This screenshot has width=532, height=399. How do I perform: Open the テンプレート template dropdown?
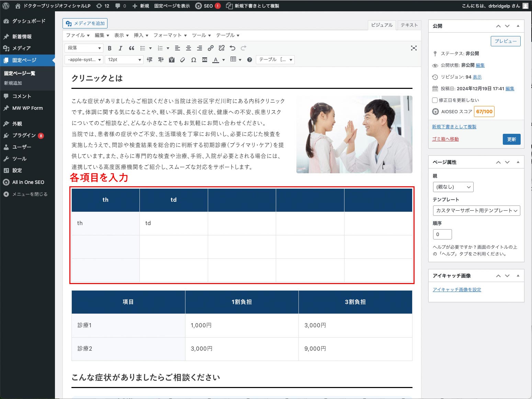pos(477,210)
